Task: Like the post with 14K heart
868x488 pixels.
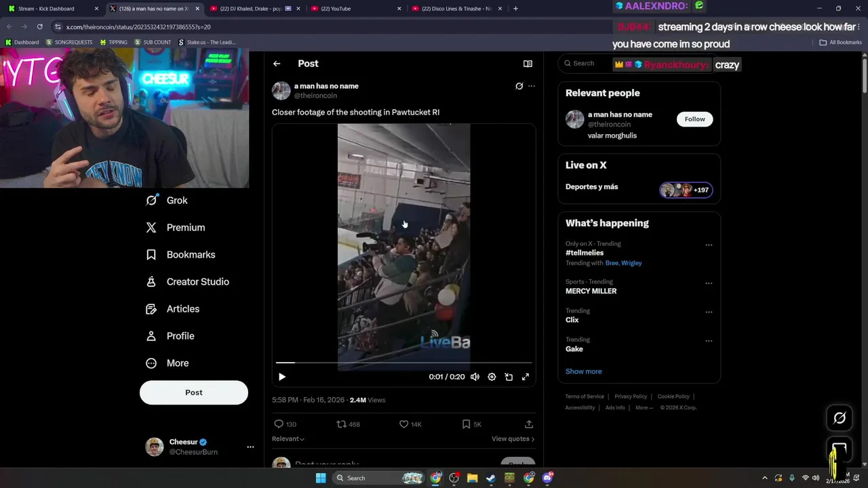Action: coord(403,424)
